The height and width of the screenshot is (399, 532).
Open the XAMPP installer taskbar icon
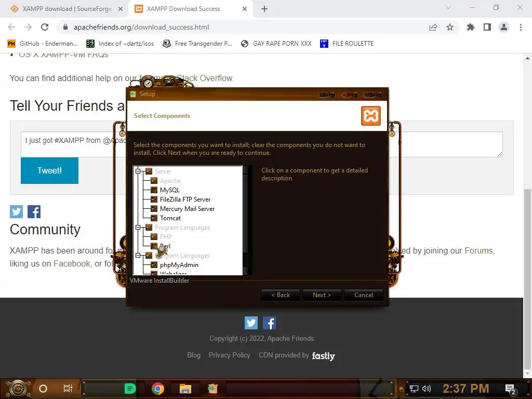tap(212, 389)
